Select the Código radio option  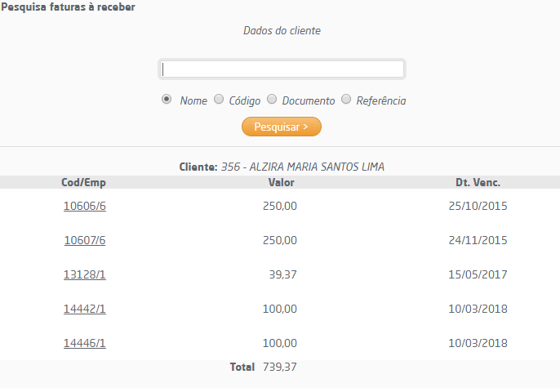[219, 100]
